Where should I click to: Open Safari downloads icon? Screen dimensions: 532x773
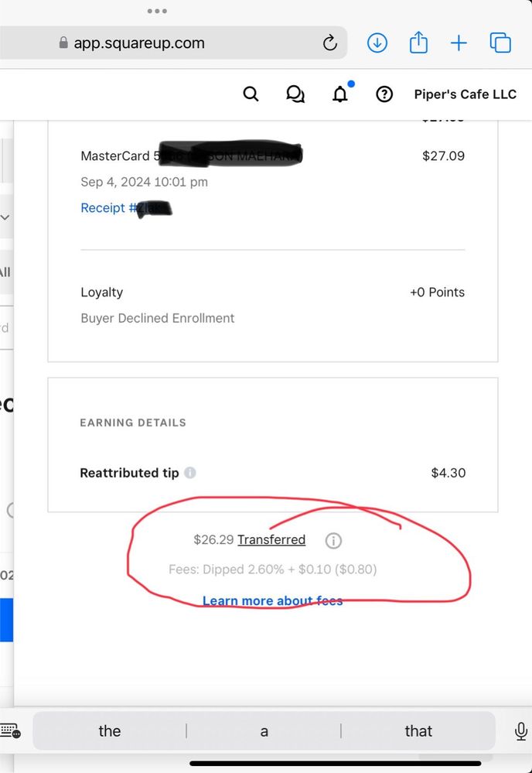tap(377, 43)
